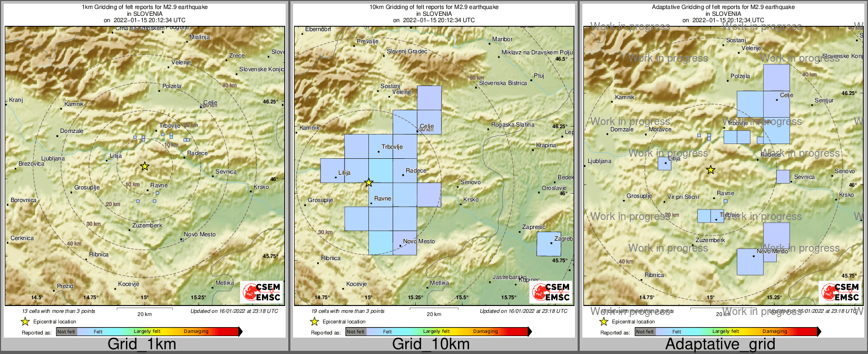Click the 'Prezid' label on the 1km map
The image size is (868, 354).
pyautogui.click(x=65, y=286)
